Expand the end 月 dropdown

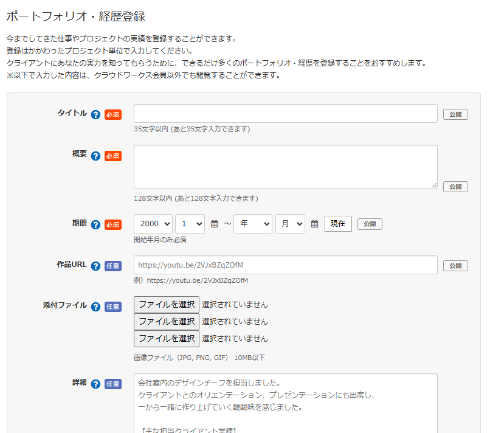[x=290, y=224]
